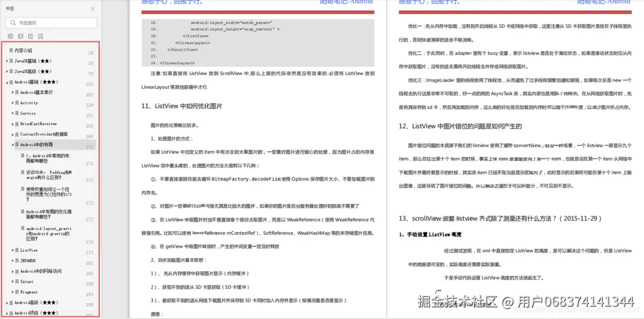644x319 pixels.
Task: Go to the Android基本常识 bookmark
Action: coord(36,92)
